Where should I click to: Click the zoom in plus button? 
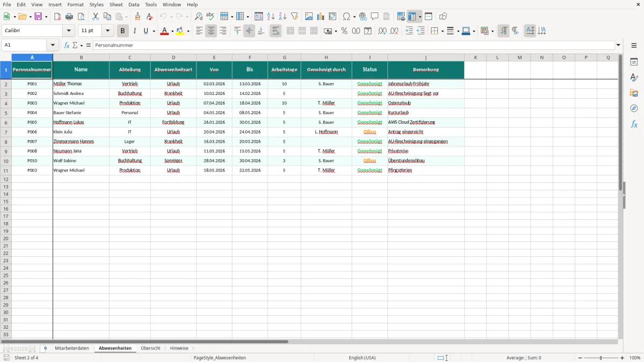[x=623, y=358]
